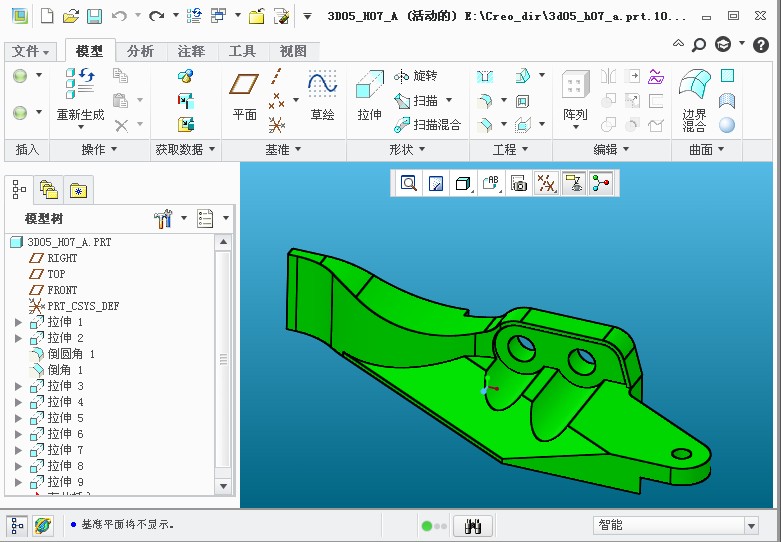781x542 pixels.
Task: Toggle annotation display in the view toolbar
Action: (x=573, y=183)
